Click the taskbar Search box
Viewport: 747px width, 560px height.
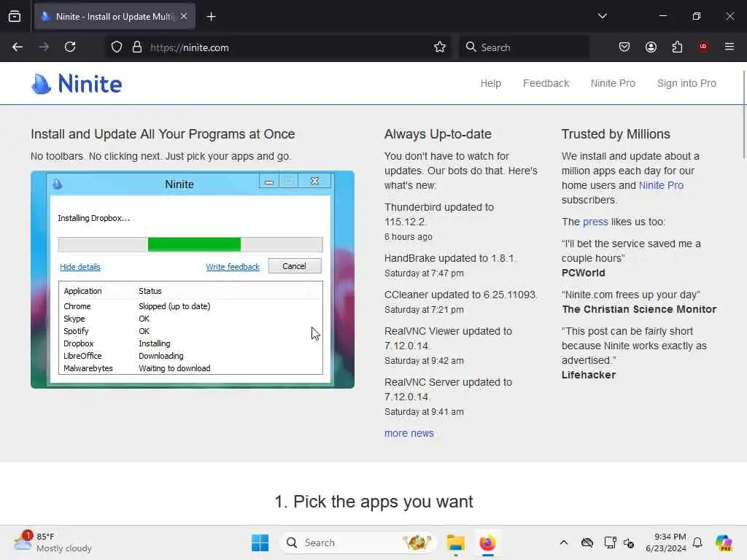(x=357, y=542)
